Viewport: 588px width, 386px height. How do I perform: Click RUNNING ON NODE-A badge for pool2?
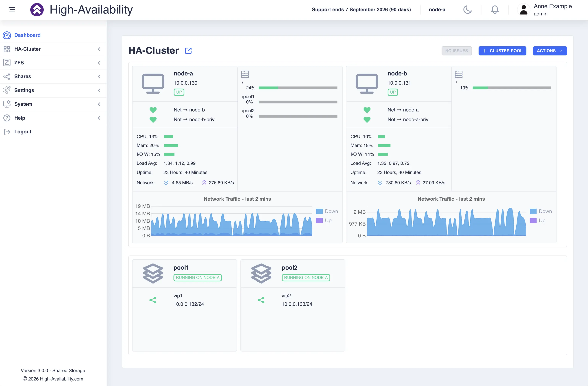[x=306, y=278]
